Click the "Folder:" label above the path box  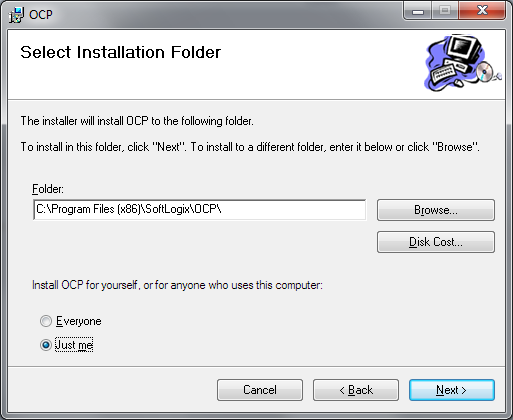[48, 189]
